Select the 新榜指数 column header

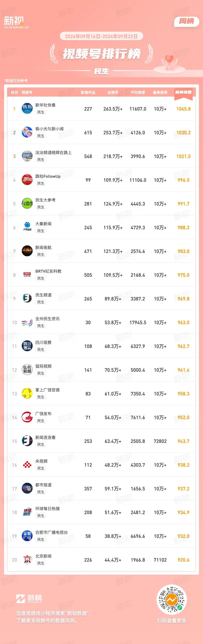point(183,93)
